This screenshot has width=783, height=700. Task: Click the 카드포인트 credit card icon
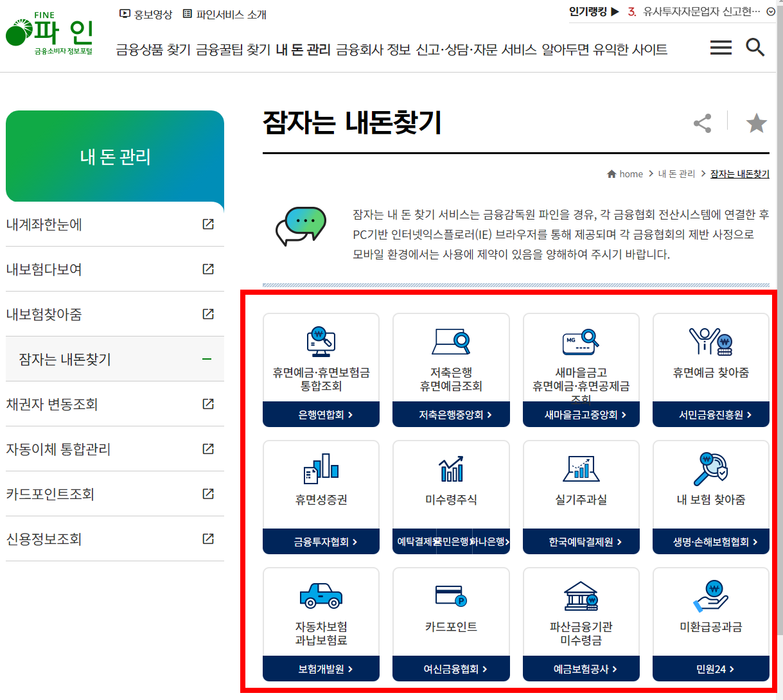[x=451, y=596]
